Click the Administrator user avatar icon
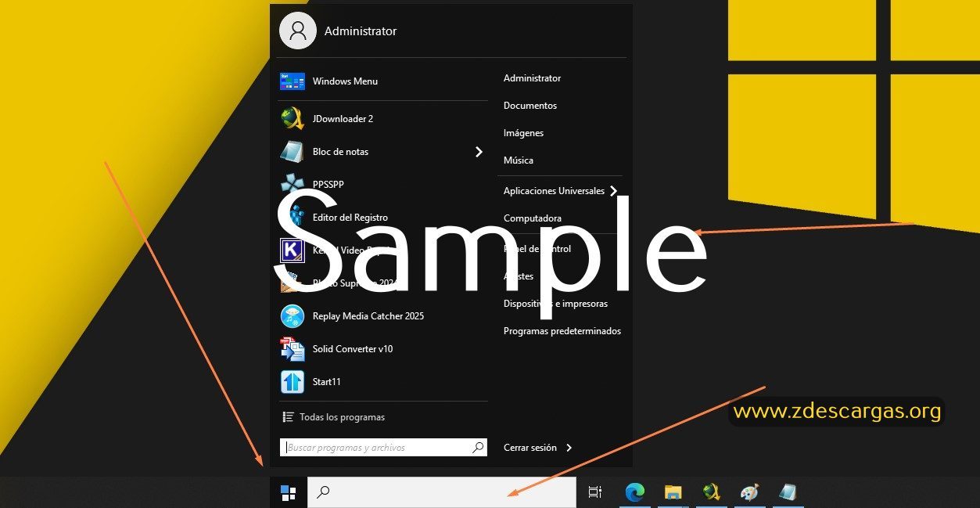980x508 pixels. coord(297,31)
